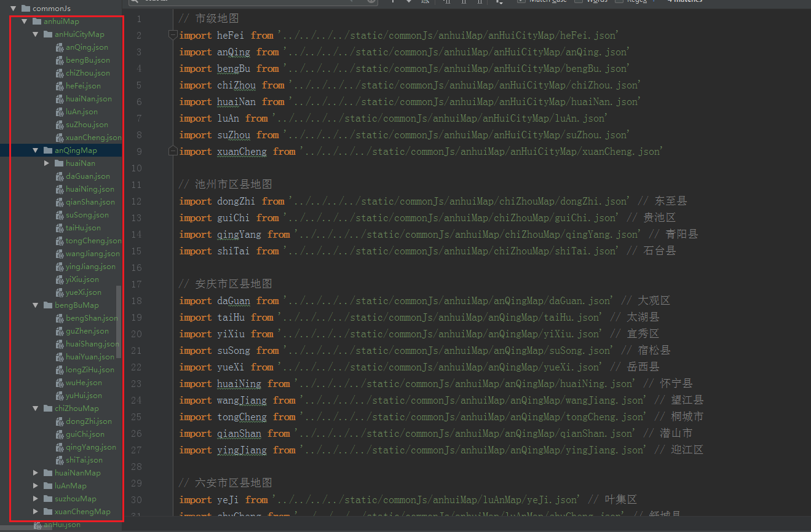Screen dimensions: 811x532
Task: Click the taiHu.json file icon
Action: pyautogui.click(x=60, y=228)
